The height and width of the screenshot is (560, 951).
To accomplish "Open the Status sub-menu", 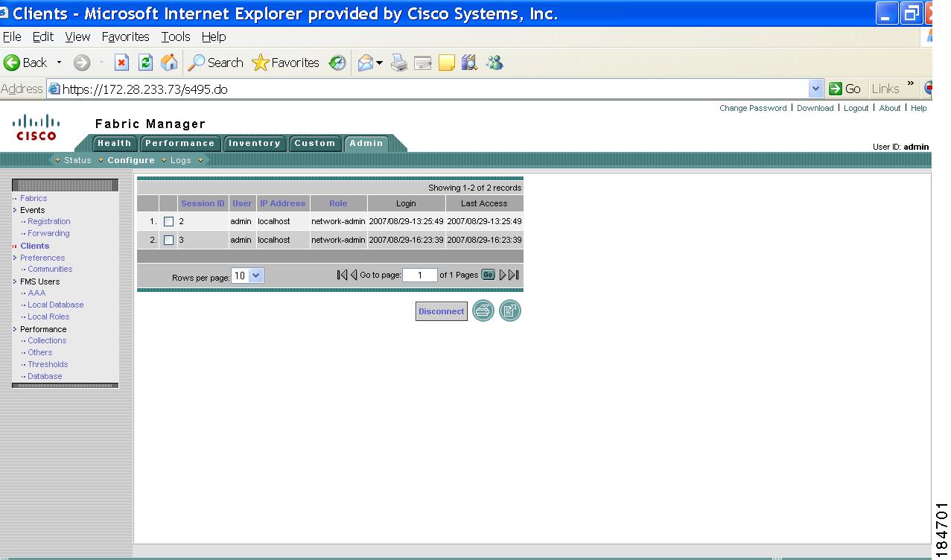I will coord(77,160).
